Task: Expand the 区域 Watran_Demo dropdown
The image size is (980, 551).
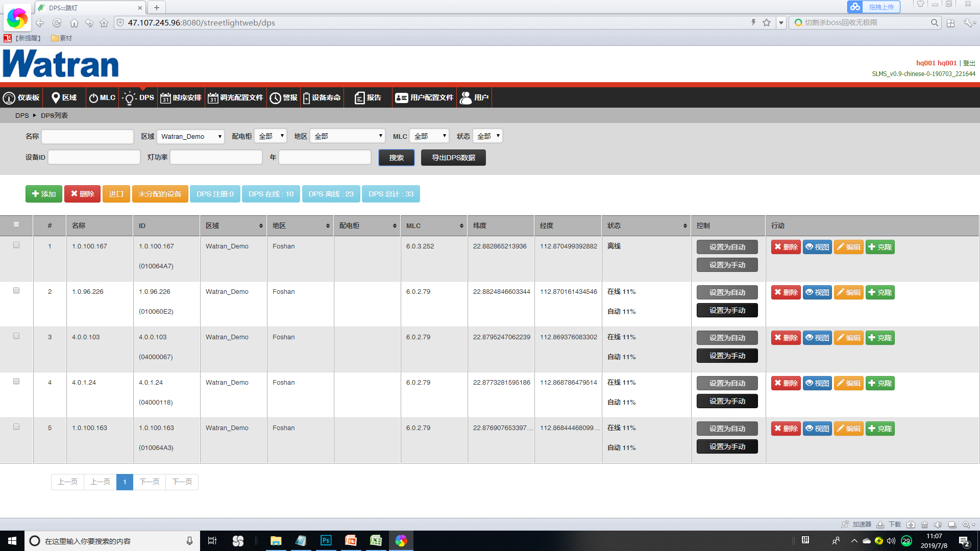Action: click(190, 136)
